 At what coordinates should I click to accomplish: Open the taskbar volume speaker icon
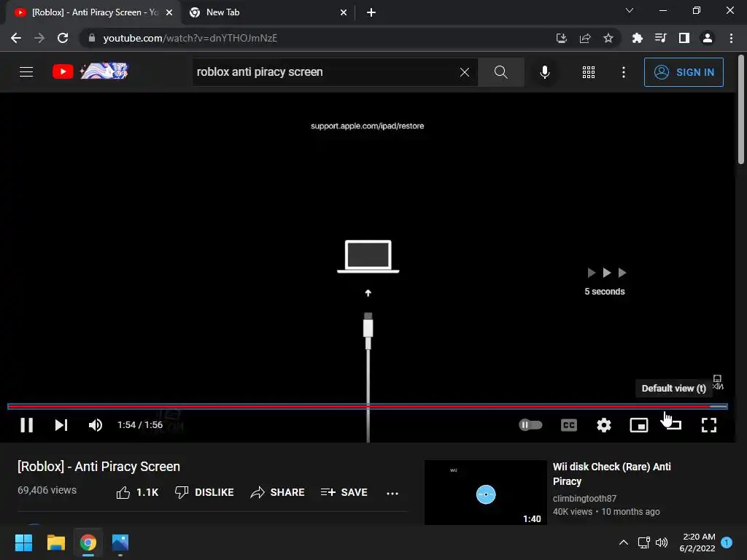click(x=662, y=542)
